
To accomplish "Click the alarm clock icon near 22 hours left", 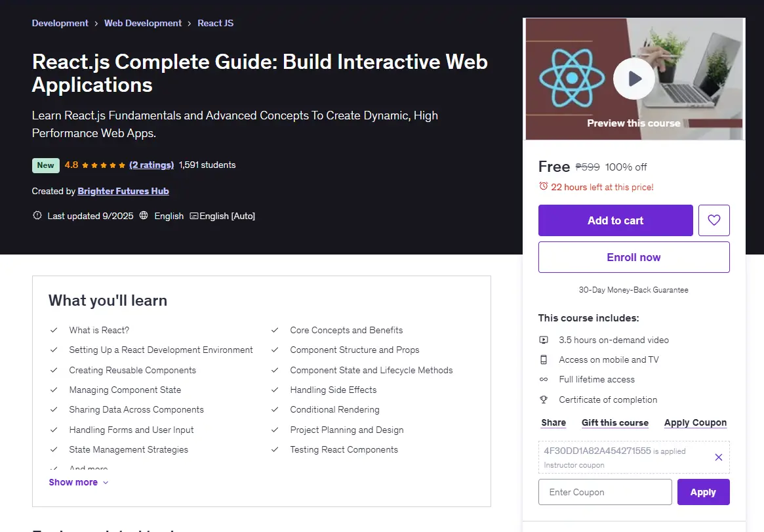I will tap(543, 186).
